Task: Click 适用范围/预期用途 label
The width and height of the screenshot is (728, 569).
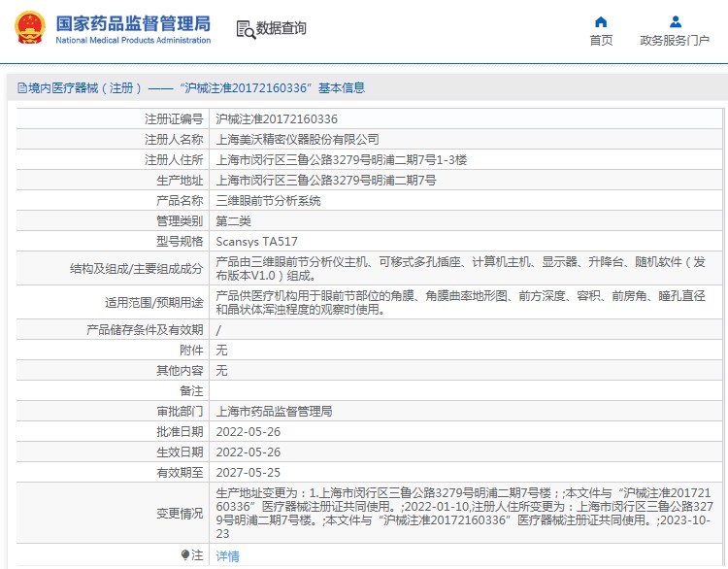Action: (x=154, y=303)
